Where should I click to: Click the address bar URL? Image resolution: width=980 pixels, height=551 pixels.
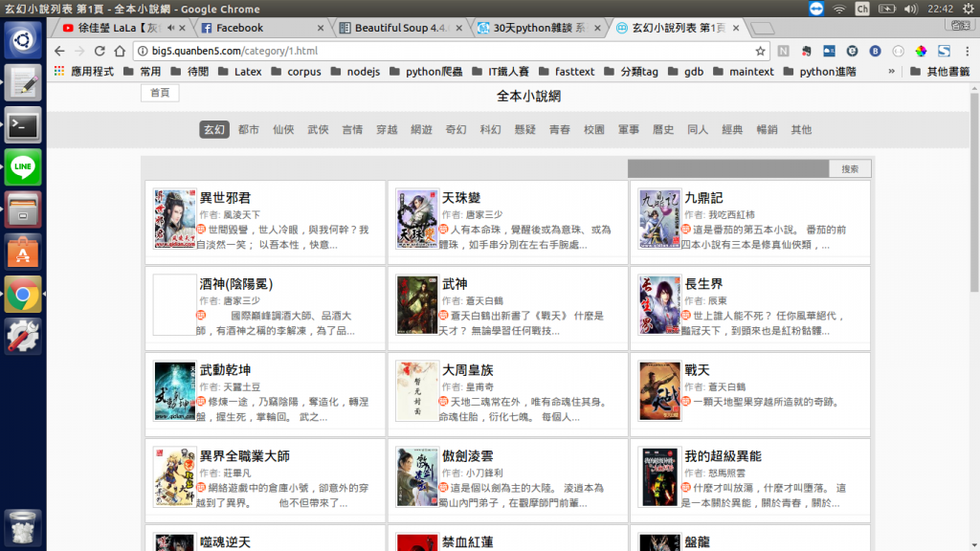pyautogui.click(x=234, y=52)
